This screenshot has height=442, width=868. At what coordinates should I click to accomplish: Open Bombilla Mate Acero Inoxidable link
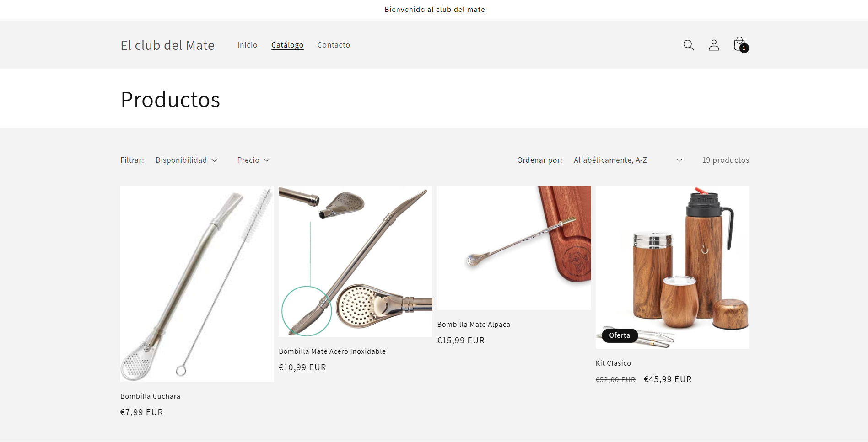332,351
